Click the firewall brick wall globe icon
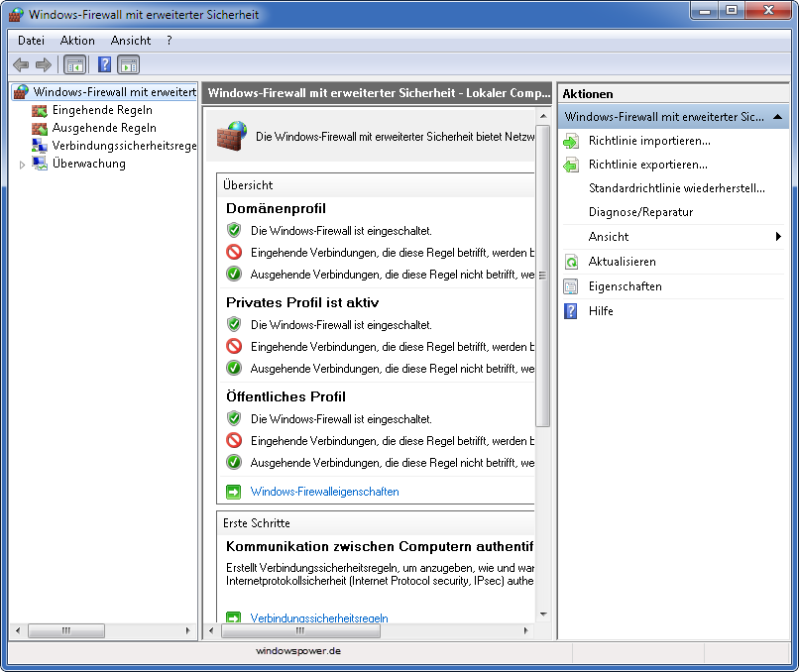The height and width of the screenshot is (672, 799). (x=232, y=136)
